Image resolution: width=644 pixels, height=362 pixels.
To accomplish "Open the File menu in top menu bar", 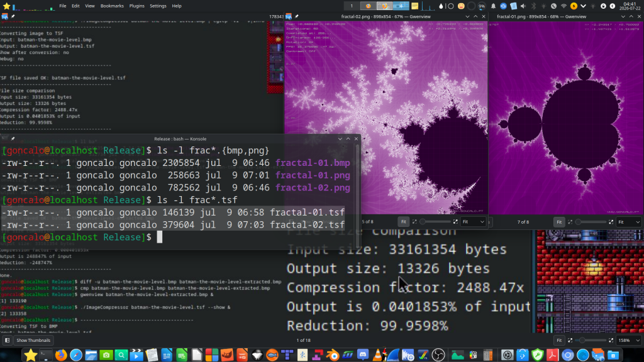I will point(62,6).
